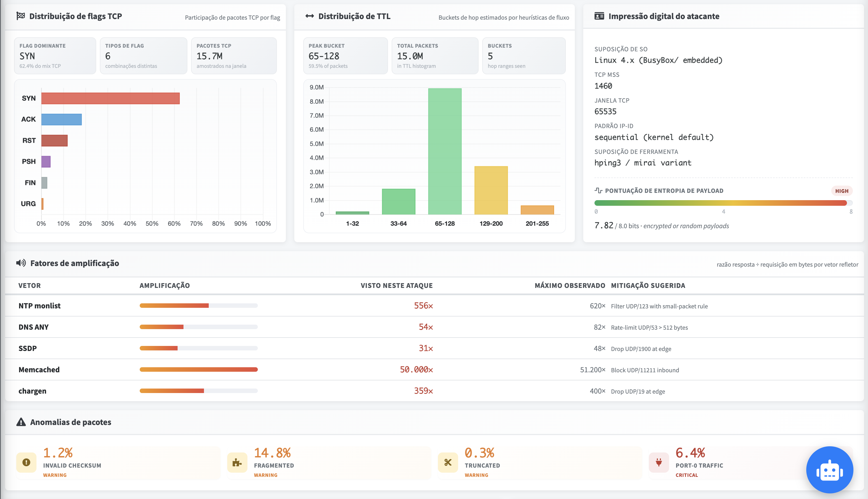Click the attacker fingerprint ID card icon

point(599,16)
